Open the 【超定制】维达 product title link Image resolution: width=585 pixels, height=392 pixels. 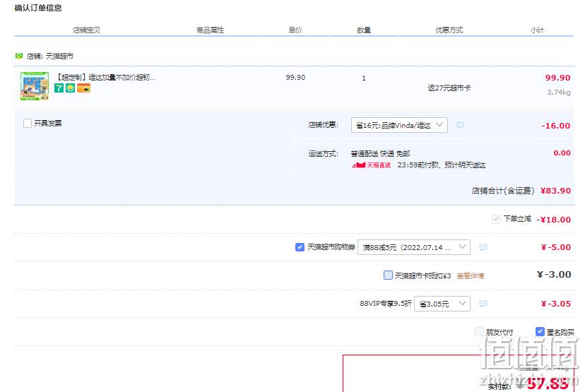(x=105, y=77)
